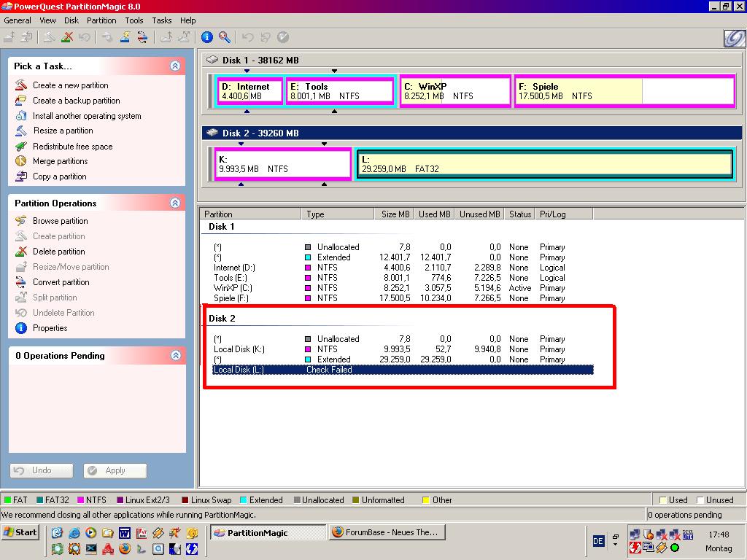Open the Help menu
The image size is (747, 560).
pos(187,20)
